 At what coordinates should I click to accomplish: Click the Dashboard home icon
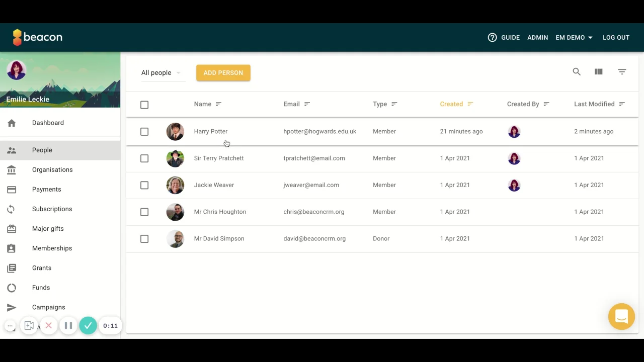[12, 123]
